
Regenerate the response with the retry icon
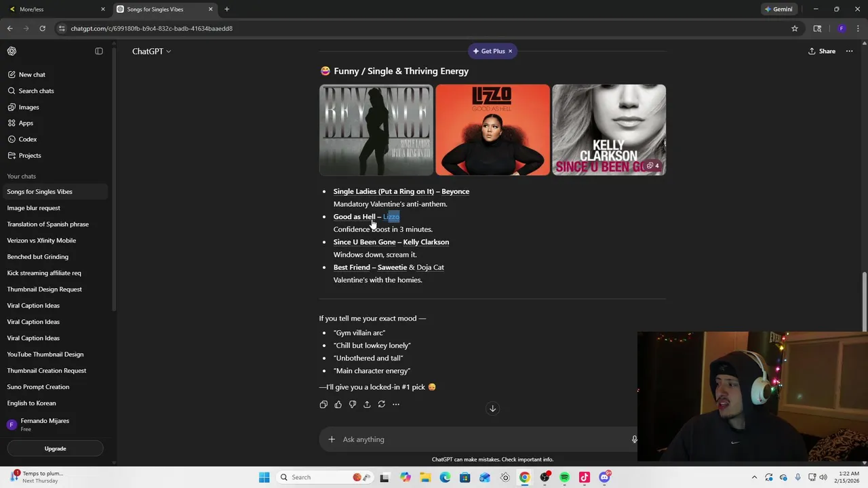click(382, 405)
